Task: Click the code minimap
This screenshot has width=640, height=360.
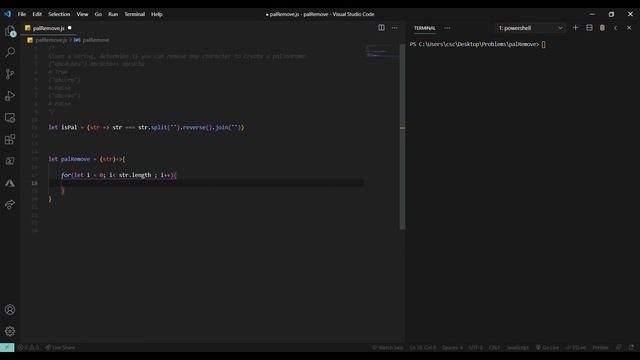Action: [x=382, y=51]
